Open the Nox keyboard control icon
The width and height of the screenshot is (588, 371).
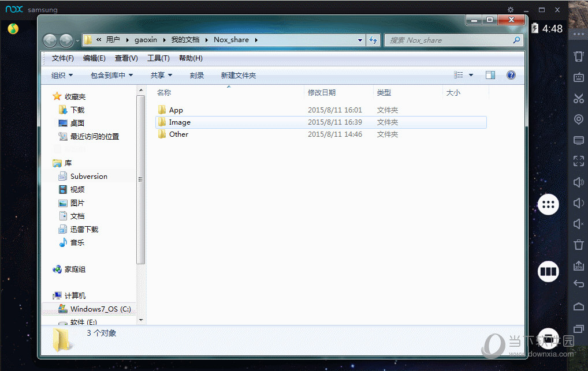pos(578,77)
